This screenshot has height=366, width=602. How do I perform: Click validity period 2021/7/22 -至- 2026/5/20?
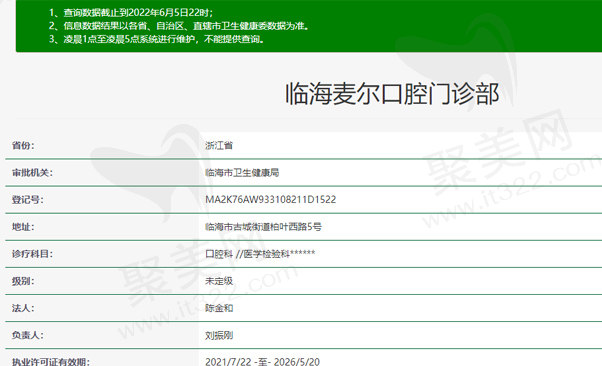[262, 362]
